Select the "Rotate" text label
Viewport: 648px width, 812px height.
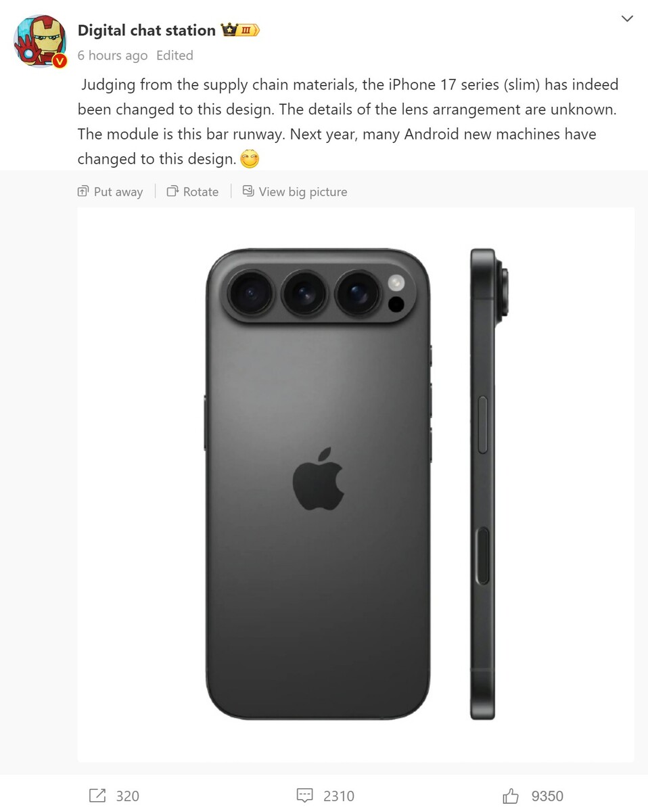click(x=201, y=192)
